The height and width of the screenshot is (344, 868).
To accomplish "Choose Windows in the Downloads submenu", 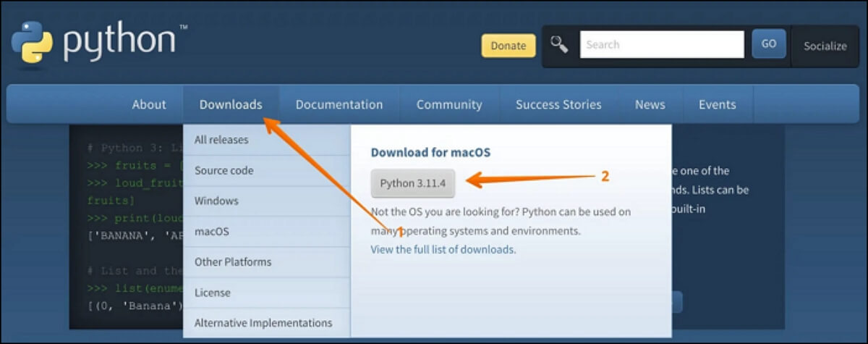I will (216, 201).
